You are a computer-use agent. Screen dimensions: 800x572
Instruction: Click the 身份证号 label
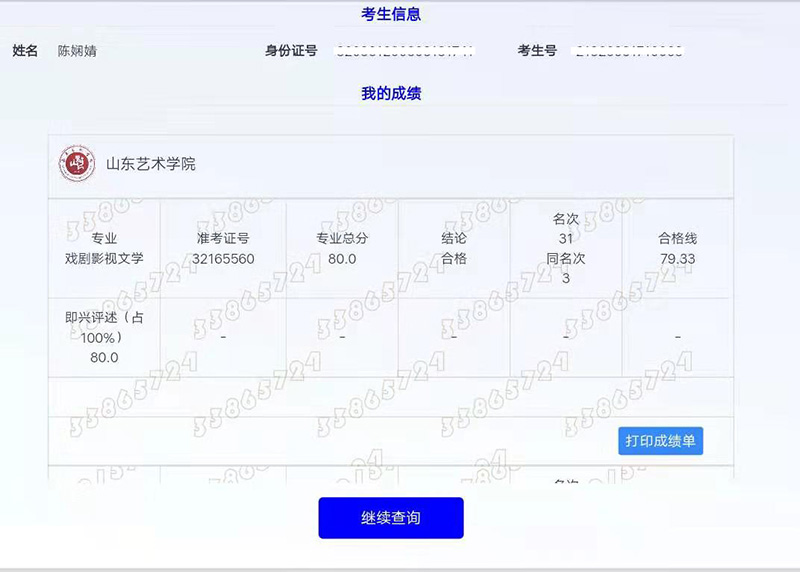291,51
